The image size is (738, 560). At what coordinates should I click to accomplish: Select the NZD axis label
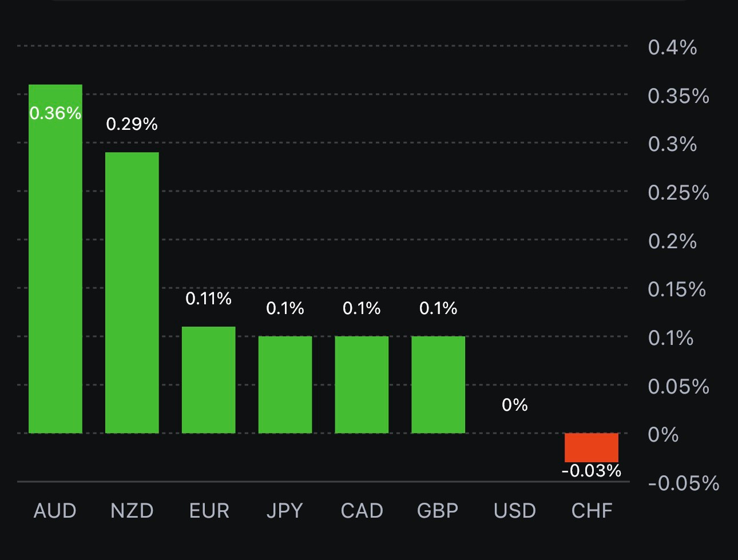pos(132,511)
